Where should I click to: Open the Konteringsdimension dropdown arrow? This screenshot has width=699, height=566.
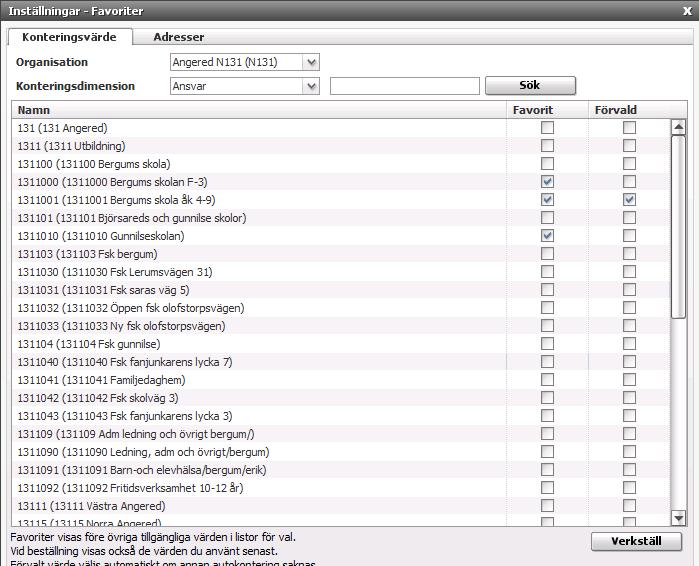click(311, 86)
